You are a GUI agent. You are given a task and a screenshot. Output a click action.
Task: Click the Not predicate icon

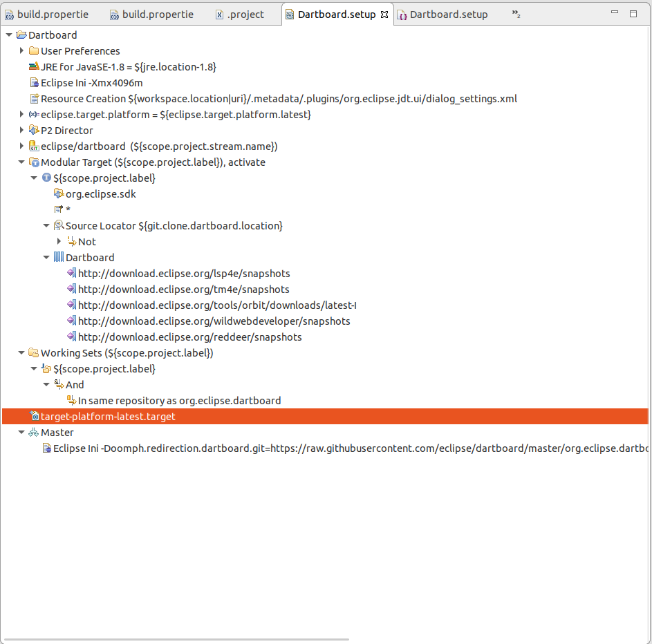71,241
